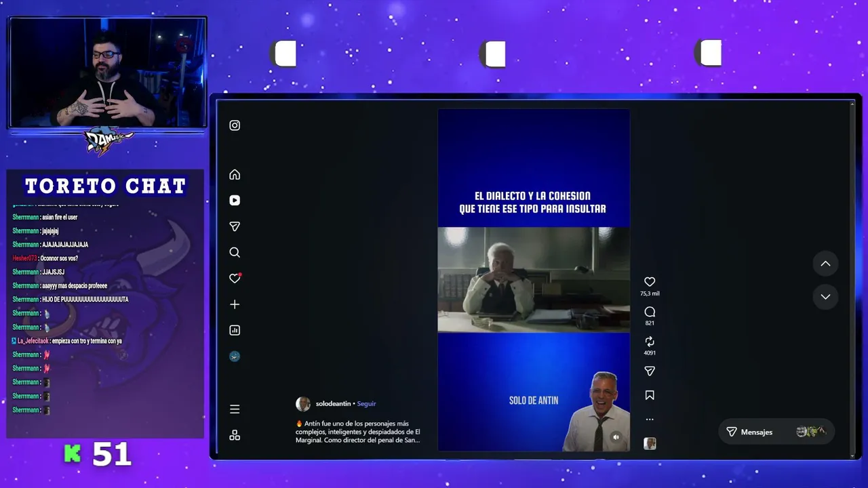
Task: Open the Mensajes floating button
Action: point(776,432)
